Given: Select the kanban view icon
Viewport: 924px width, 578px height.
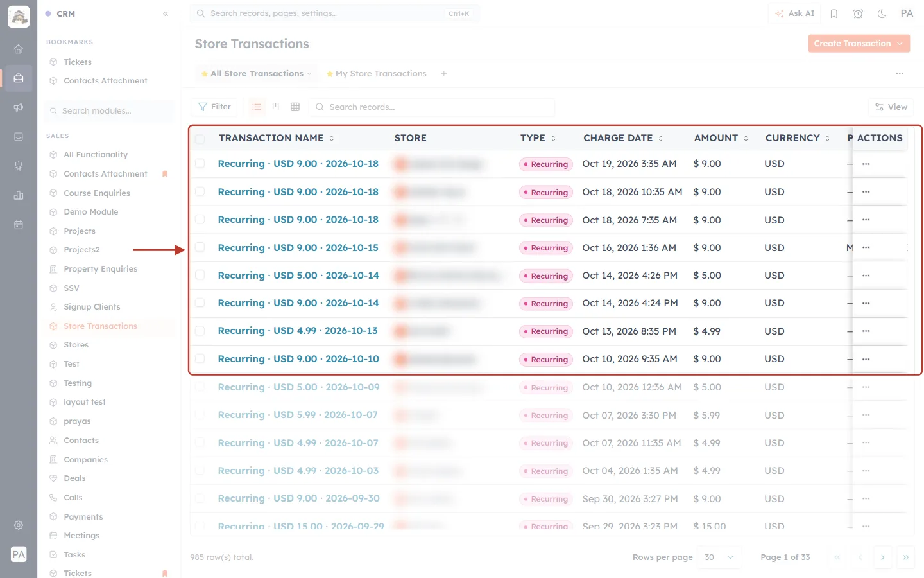Looking at the screenshot, I should click(276, 107).
